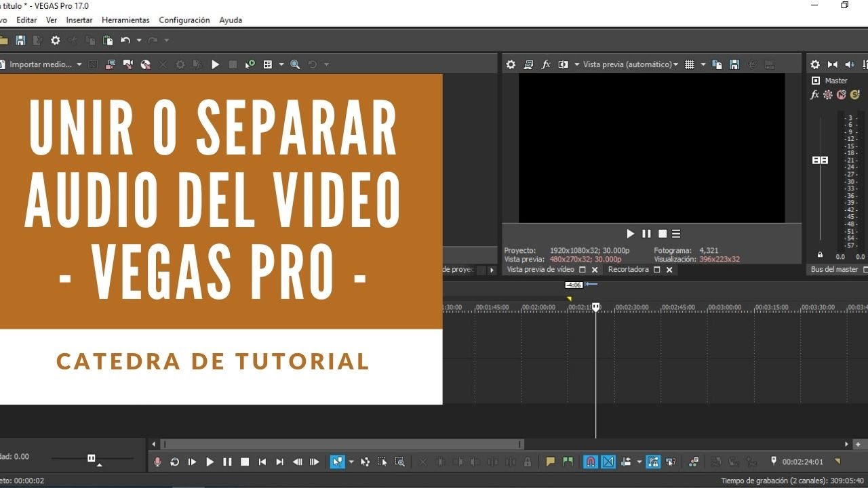Downmix output in master bus toolbar
The height and width of the screenshot is (488, 868).
[833, 64]
